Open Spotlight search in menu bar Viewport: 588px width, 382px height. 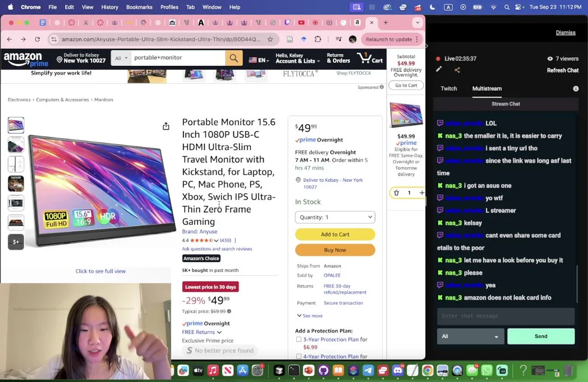507,7
